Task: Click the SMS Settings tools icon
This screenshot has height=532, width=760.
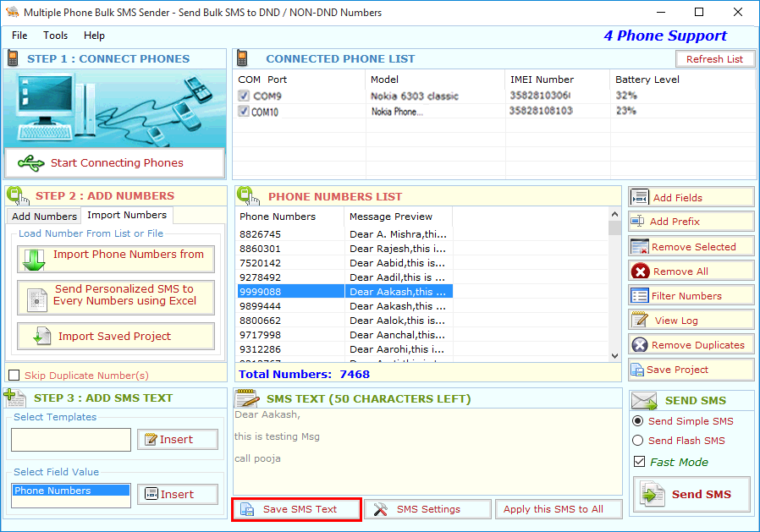Action: point(381,509)
